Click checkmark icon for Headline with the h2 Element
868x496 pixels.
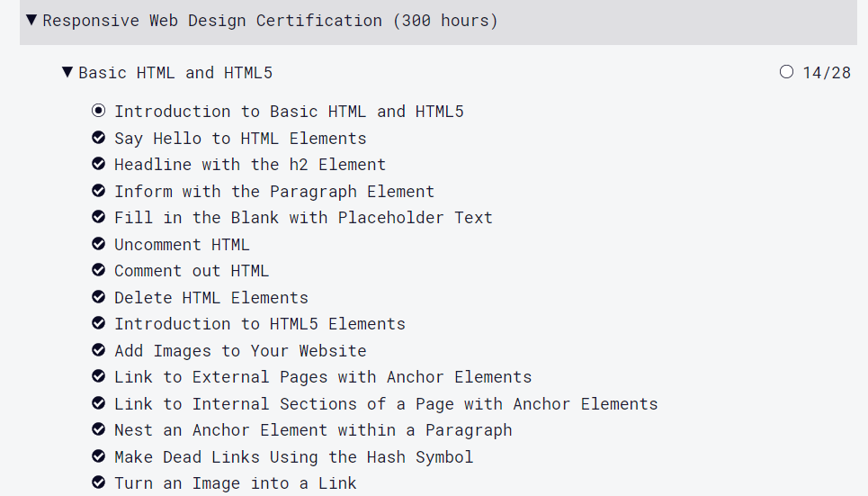click(x=99, y=164)
